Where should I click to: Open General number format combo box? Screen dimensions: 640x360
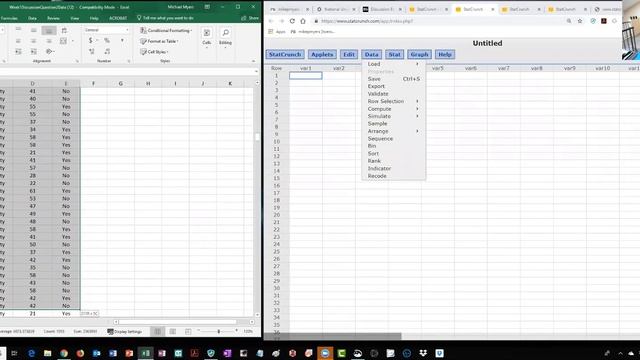[107, 30]
